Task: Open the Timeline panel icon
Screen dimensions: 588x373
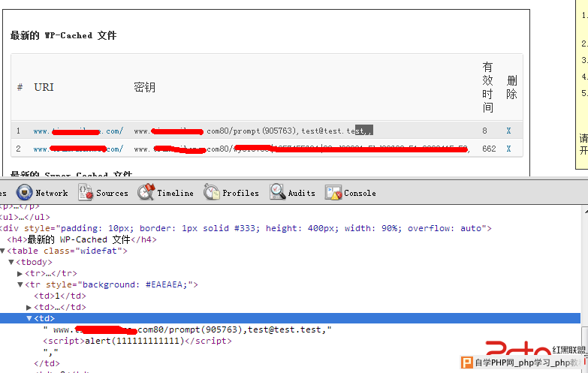Action: [x=146, y=192]
